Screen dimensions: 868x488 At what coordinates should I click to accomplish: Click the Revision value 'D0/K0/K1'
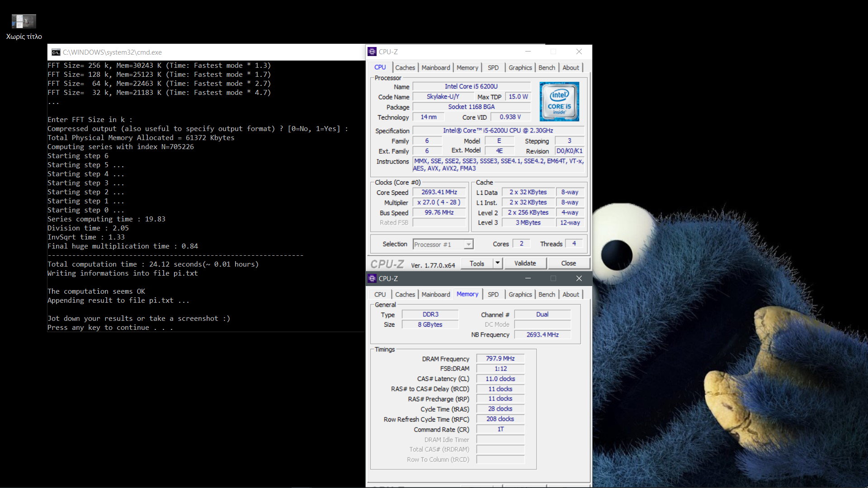[570, 151]
